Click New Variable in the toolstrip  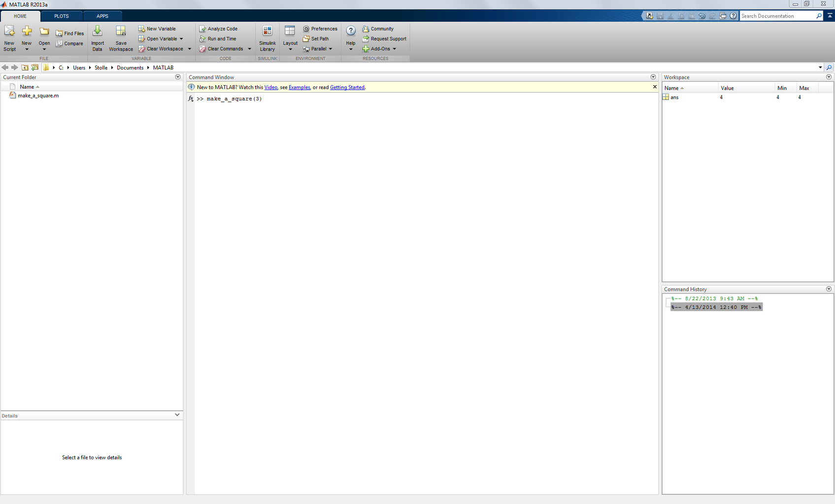click(157, 29)
